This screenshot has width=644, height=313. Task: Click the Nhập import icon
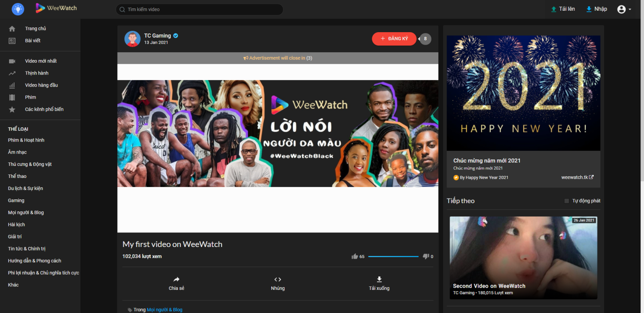(589, 9)
